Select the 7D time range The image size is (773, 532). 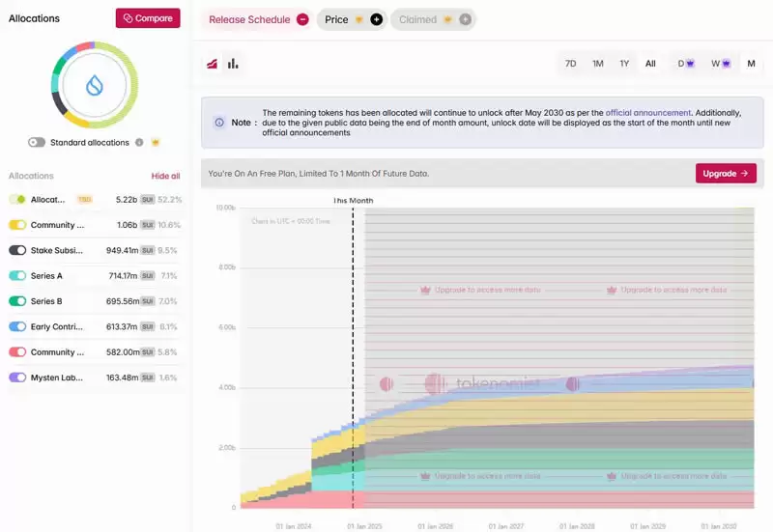tap(571, 64)
